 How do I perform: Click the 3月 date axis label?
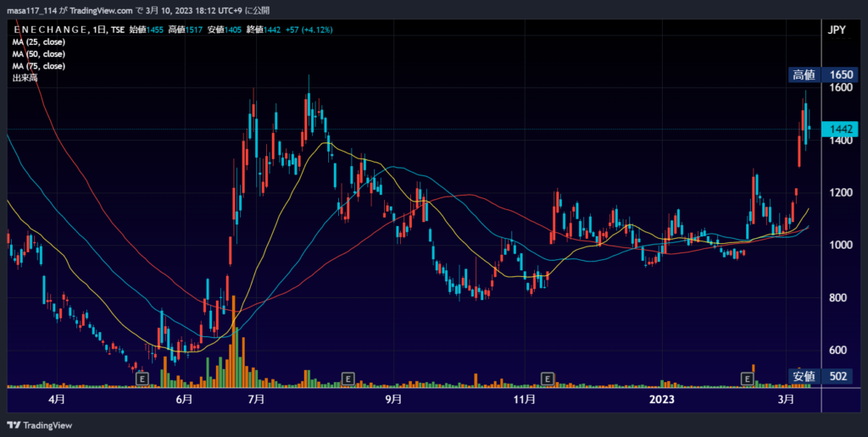[786, 400]
